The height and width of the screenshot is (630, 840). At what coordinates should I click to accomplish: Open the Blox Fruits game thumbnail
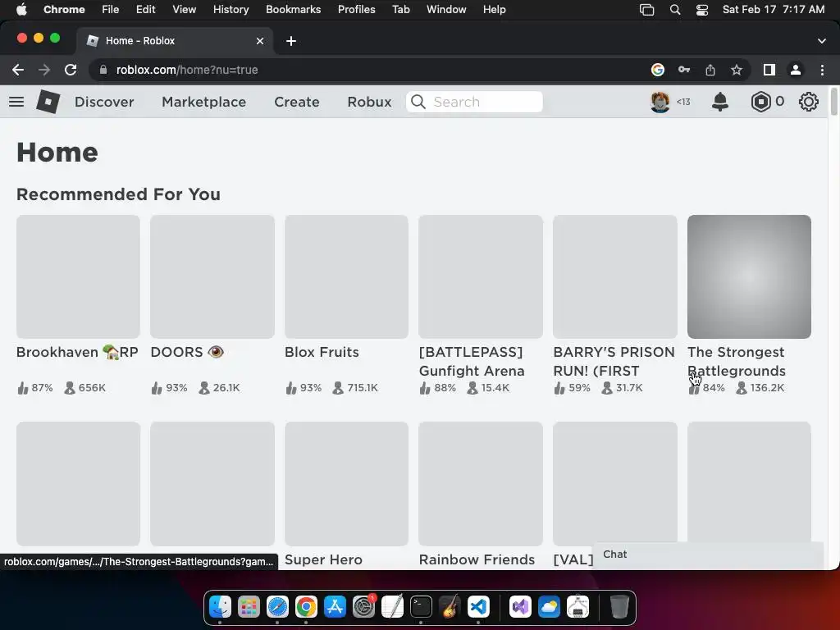coord(347,276)
